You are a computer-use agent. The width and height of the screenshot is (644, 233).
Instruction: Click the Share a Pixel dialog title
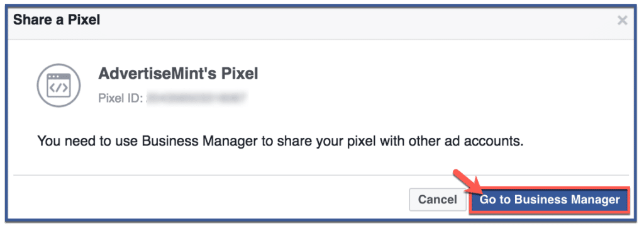point(57,20)
